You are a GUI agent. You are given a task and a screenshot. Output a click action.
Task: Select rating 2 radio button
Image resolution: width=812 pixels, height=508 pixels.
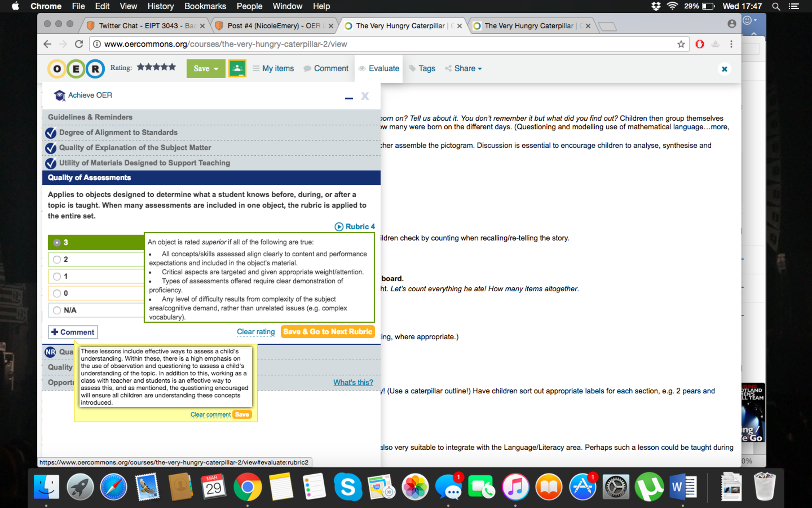point(57,260)
